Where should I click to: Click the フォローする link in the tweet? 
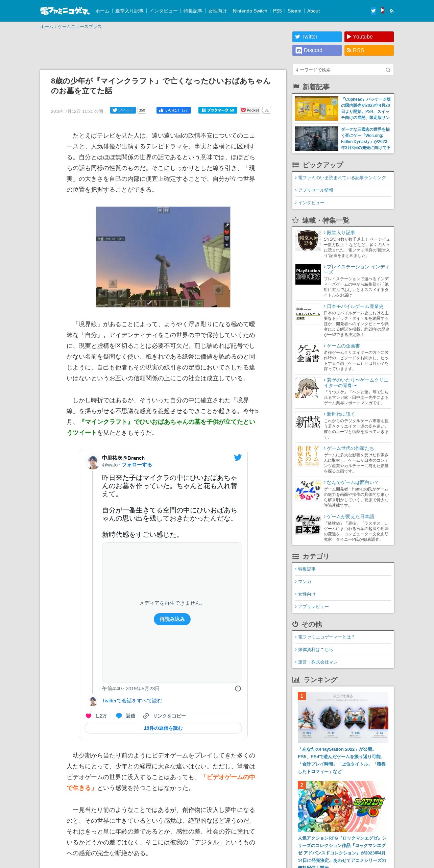point(137,465)
